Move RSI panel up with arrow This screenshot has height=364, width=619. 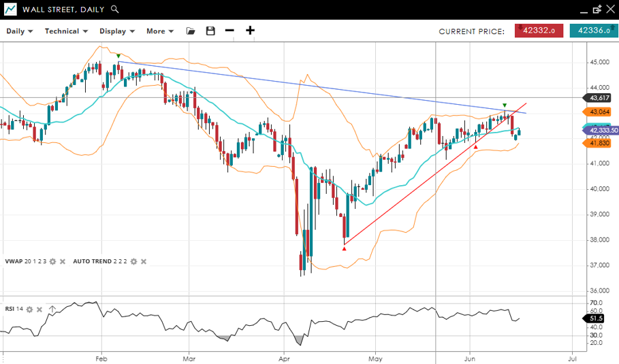point(52,310)
